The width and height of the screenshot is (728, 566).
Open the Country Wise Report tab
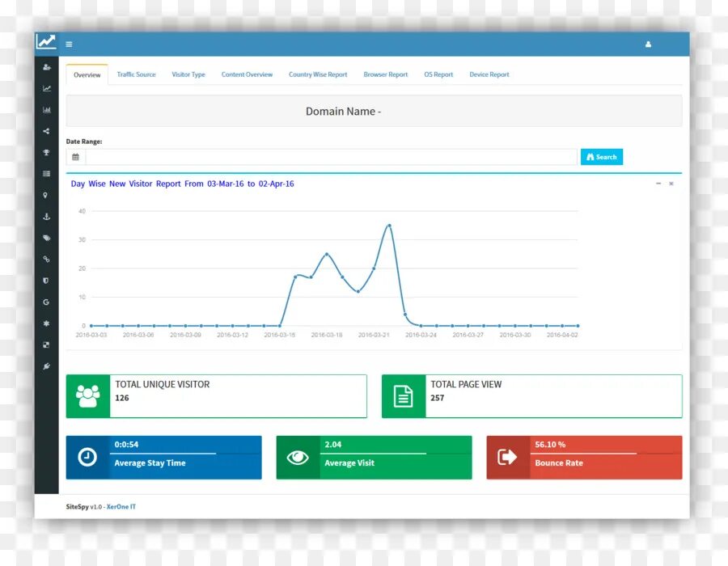coord(318,74)
